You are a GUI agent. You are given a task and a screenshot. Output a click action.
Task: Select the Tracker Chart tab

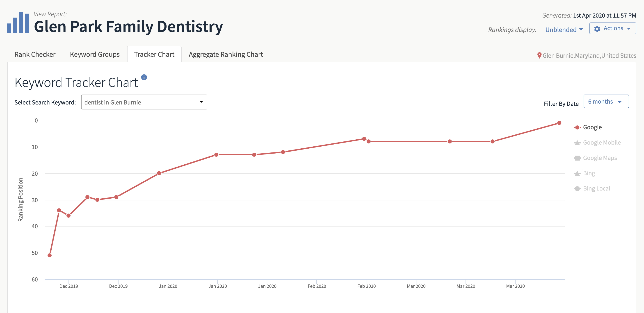coord(154,54)
